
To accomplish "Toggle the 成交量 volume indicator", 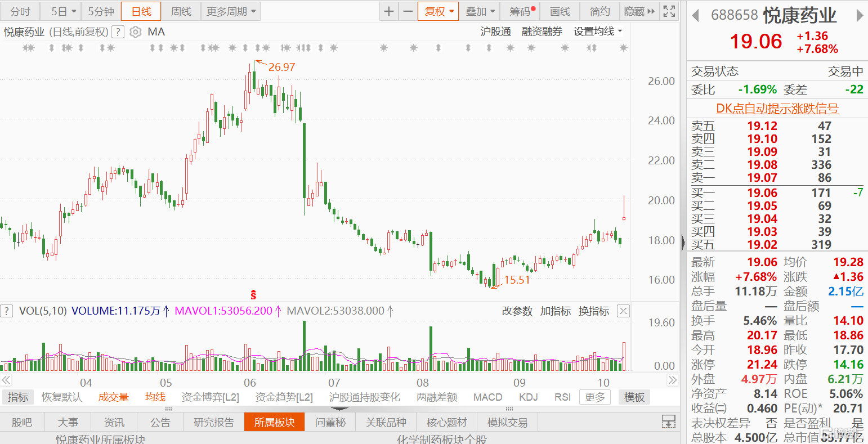I will tap(114, 397).
